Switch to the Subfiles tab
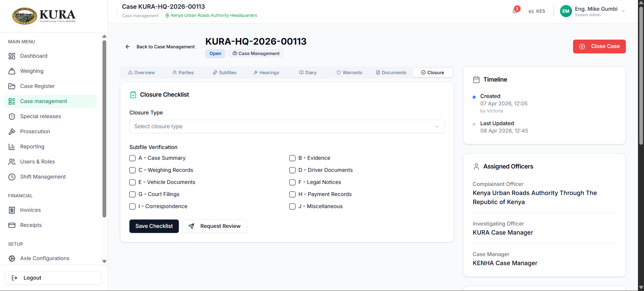The image size is (644, 291). click(225, 72)
